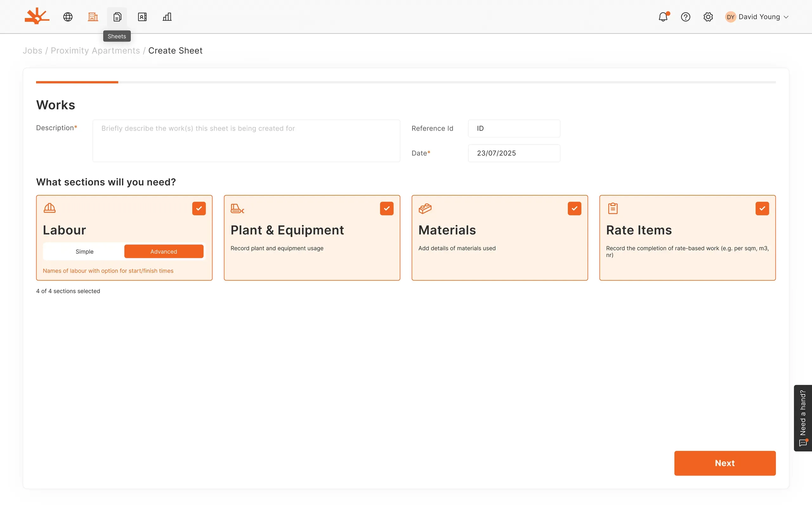Uncheck the Materials section checkbox
Image resolution: width=812 pixels, height=532 pixels.
pyautogui.click(x=574, y=208)
